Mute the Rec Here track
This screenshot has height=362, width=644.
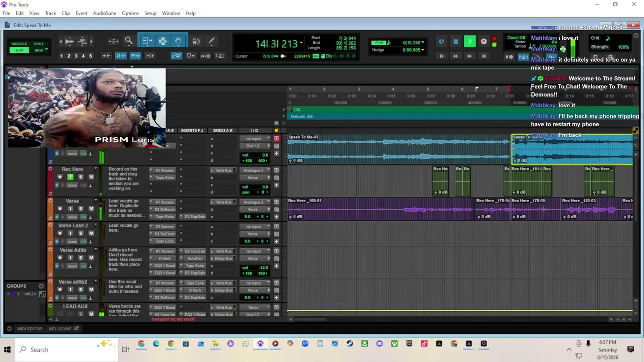[91, 177]
